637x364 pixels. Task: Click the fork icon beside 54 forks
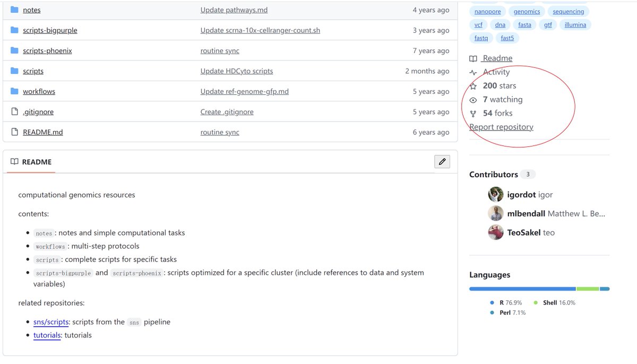(x=474, y=114)
